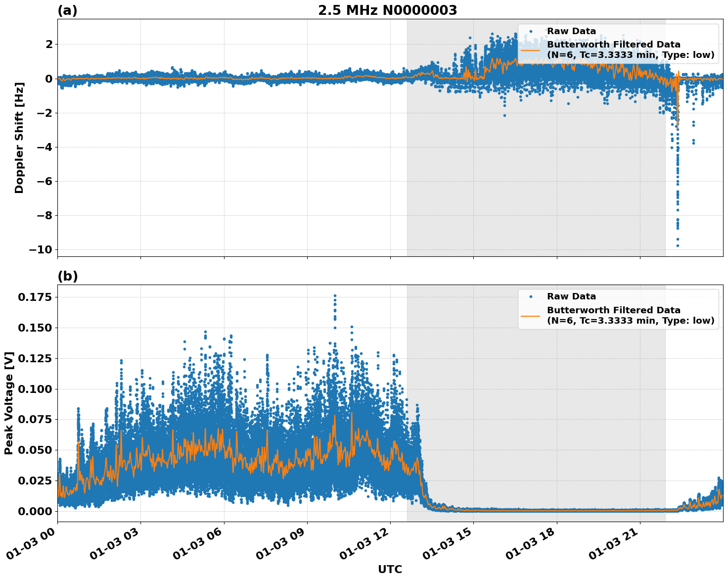Click the highest peak voltage point near 0.175 V

[x=335, y=295]
